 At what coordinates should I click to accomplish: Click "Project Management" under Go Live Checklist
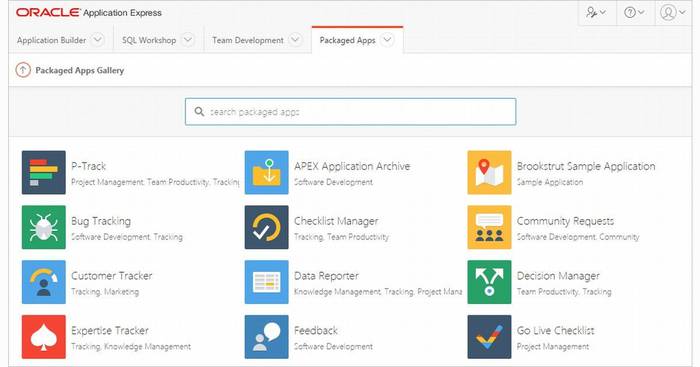pyautogui.click(x=553, y=346)
